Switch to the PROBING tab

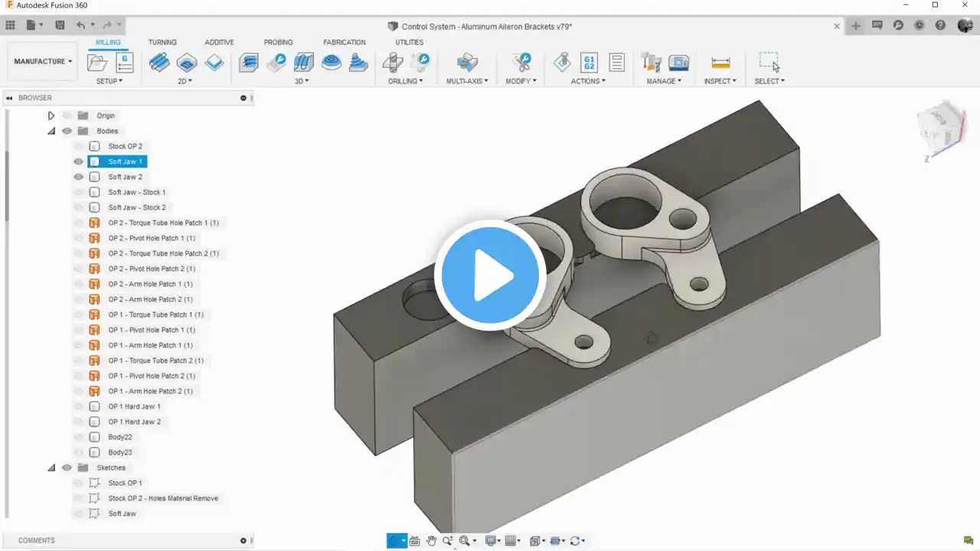pos(278,42)
